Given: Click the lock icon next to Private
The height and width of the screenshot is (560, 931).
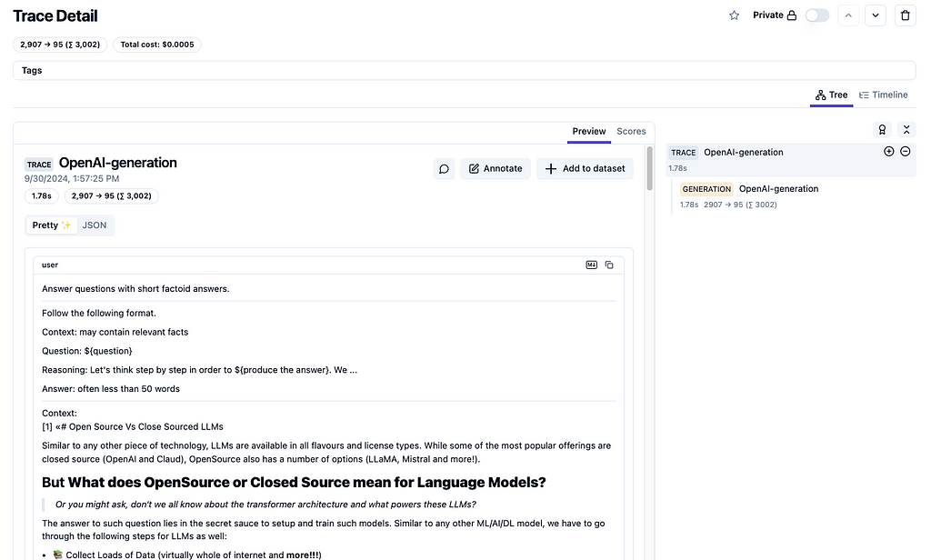Looking at the screenshot, I should point(792,15).
